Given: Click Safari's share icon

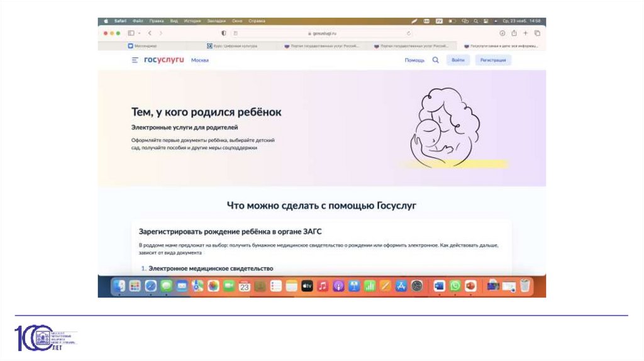Looking at the screenshot, I should [x=514, y=33].
